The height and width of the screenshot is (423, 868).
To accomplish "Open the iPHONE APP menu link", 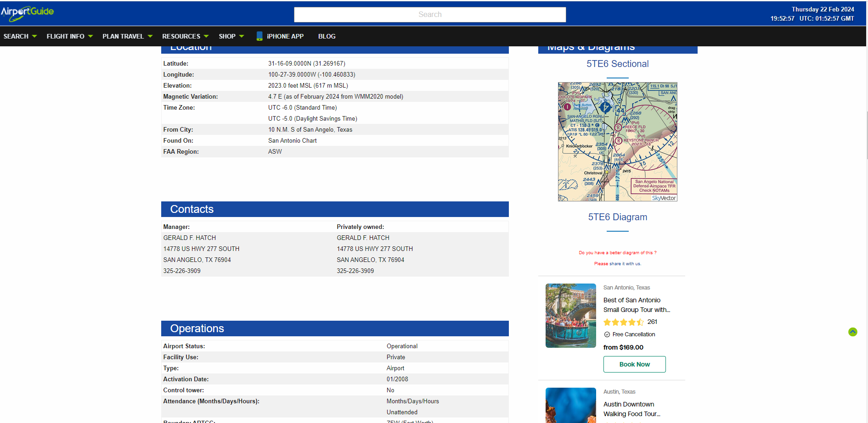I will tap(285, 36).
